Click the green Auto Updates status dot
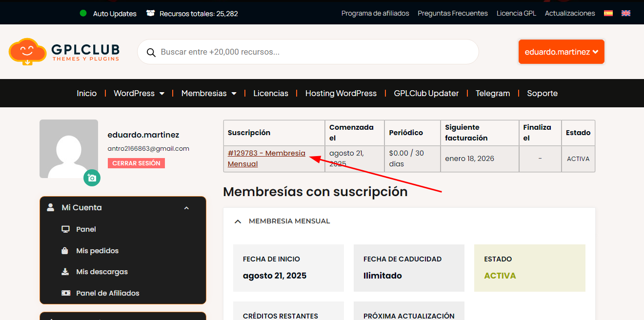644x320 pixels. point(83,13)
